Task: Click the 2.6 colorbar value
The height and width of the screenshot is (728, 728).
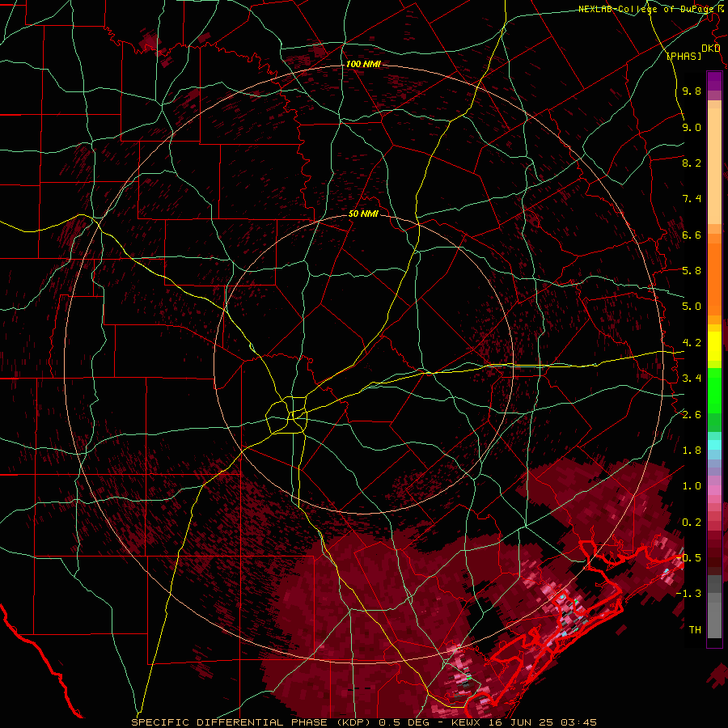Action: [692, 415]
